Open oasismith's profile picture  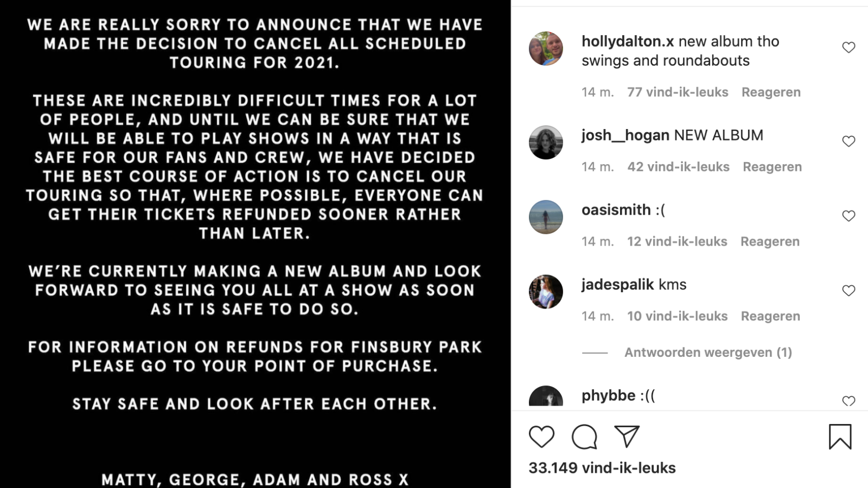tap(546, 217)
